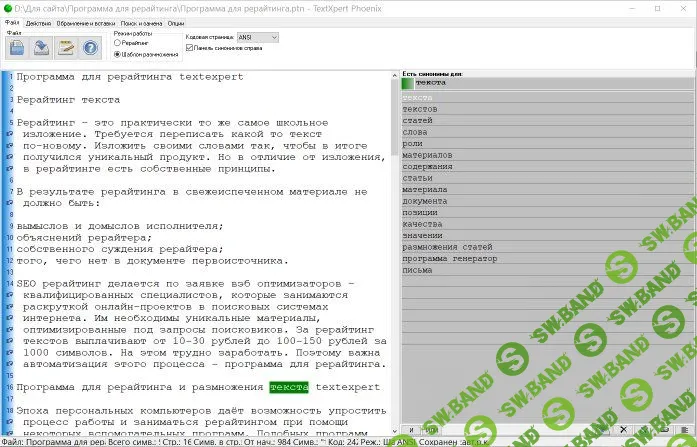The image size is (697, 447).
Task: Switch to the Файл tab
Action: pos(12,23)
